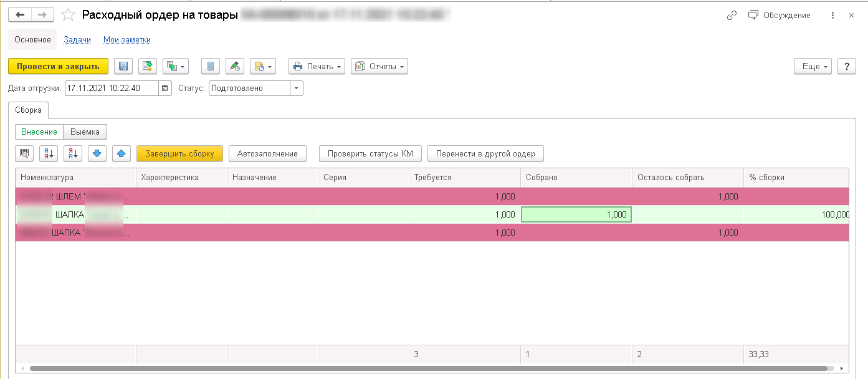The width and height of the screenshot is (868, 379).
Task: Move selected row down with blue arrow
Action: tap(97, 153)
